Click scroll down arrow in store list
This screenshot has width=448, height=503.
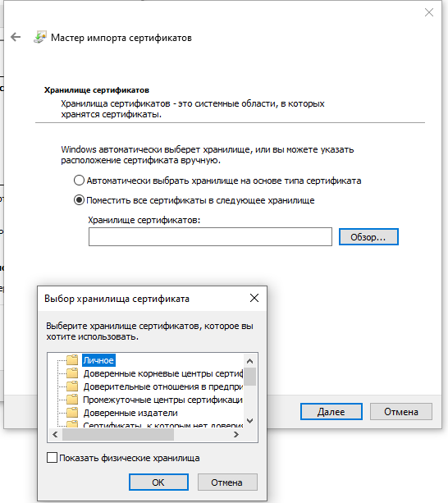point(249,421)
